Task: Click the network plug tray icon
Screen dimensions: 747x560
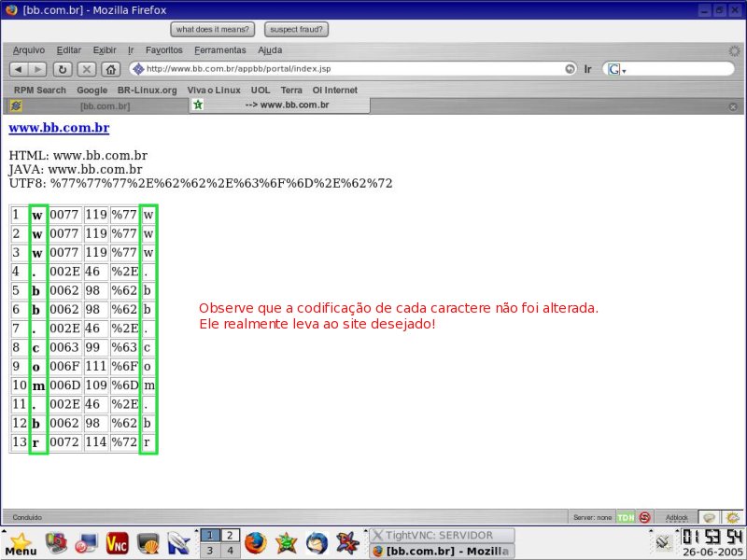Action: [663, 542]
